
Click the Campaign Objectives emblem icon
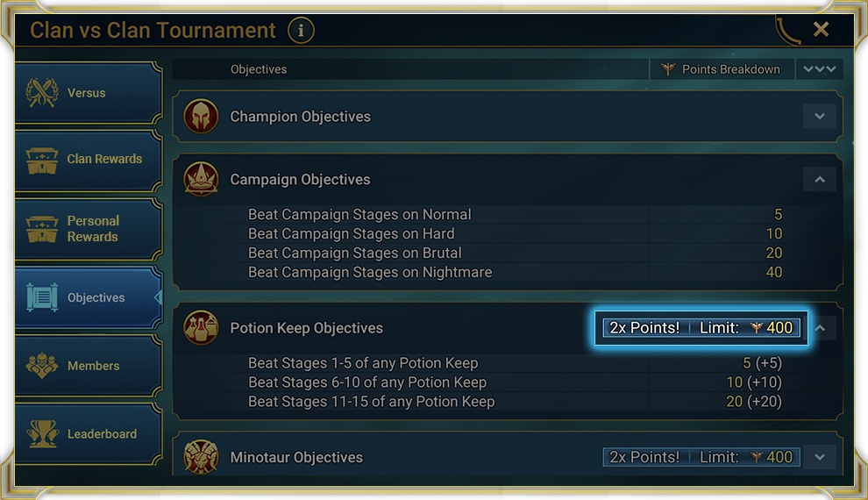click(202, 179)
